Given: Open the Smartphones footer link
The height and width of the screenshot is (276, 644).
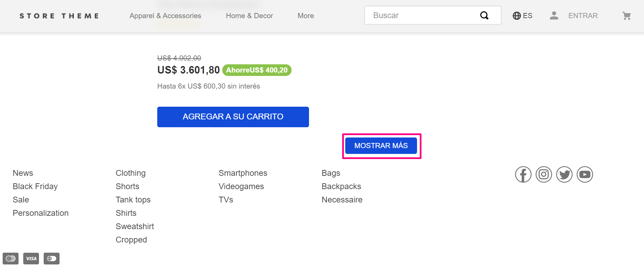Looking at the screenshot, I should (x=243, y=173).
